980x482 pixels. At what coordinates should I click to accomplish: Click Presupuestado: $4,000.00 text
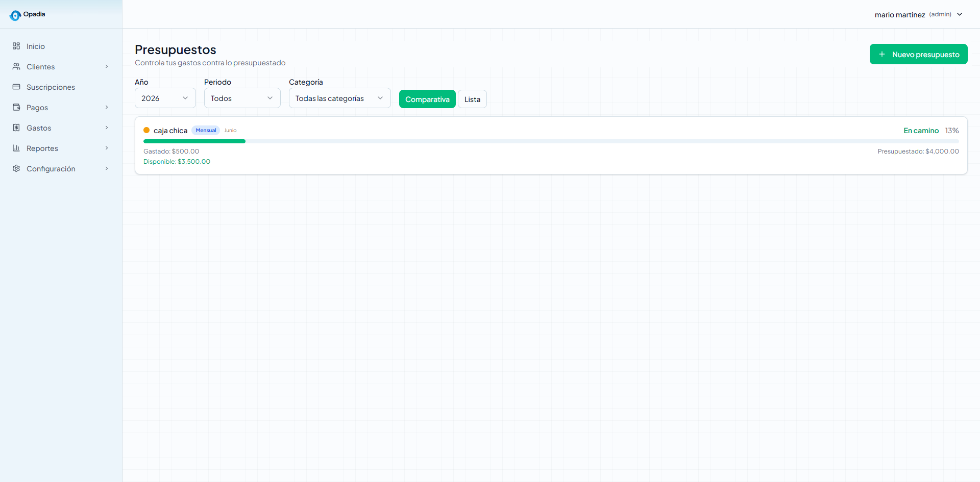(x=918, y=151)
